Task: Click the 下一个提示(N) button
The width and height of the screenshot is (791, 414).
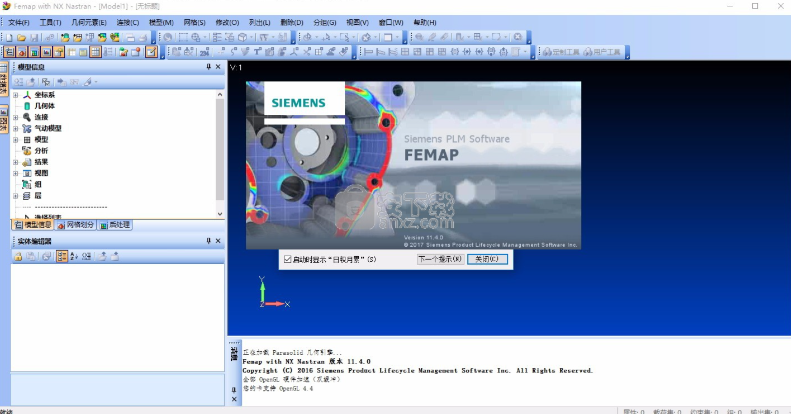Action: tap(440, 259)
